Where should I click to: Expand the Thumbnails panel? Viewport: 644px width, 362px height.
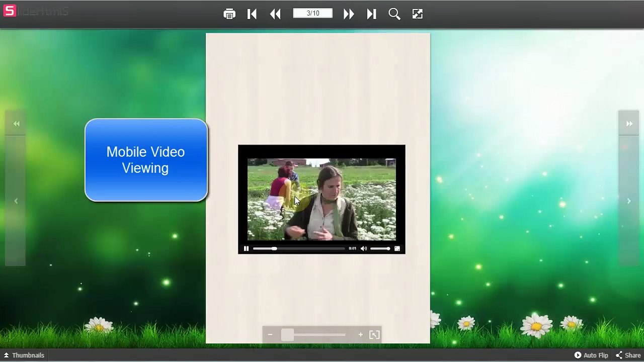[24, 355]
